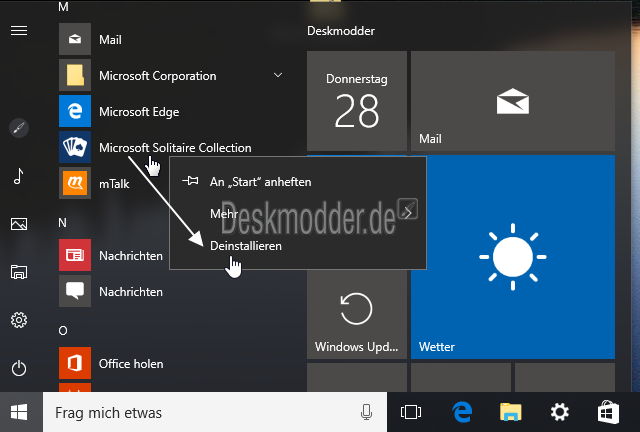The height and width of the screenshot is (432, 640).
Task: Focus the Frag mich etwas search box
Action: 215,412
